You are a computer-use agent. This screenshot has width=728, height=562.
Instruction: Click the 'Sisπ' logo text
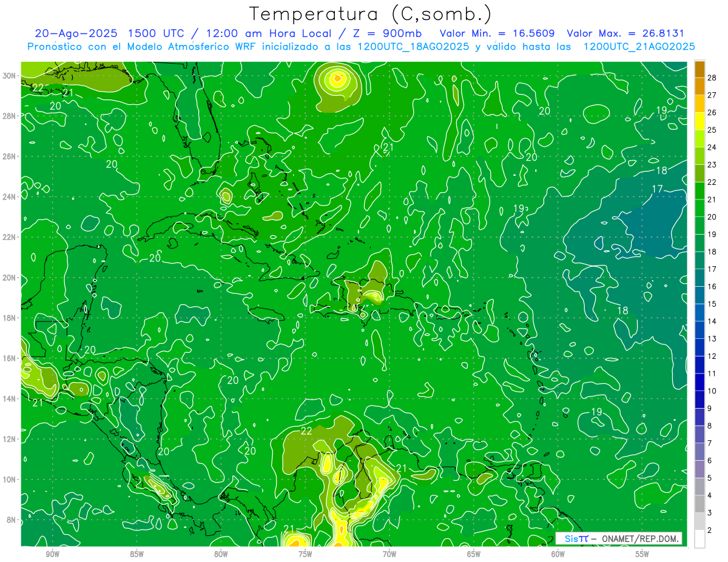576,538
